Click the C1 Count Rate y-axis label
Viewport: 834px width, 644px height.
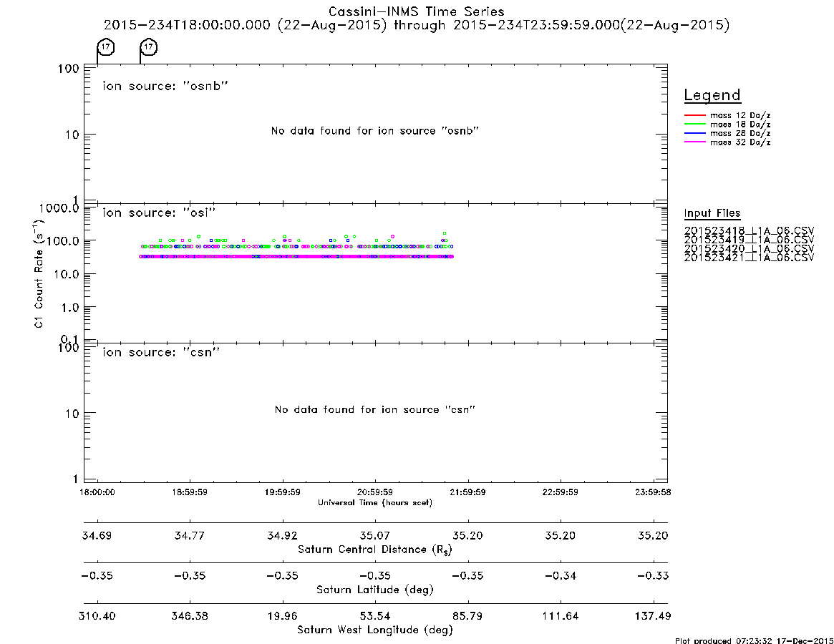(38, 274)
